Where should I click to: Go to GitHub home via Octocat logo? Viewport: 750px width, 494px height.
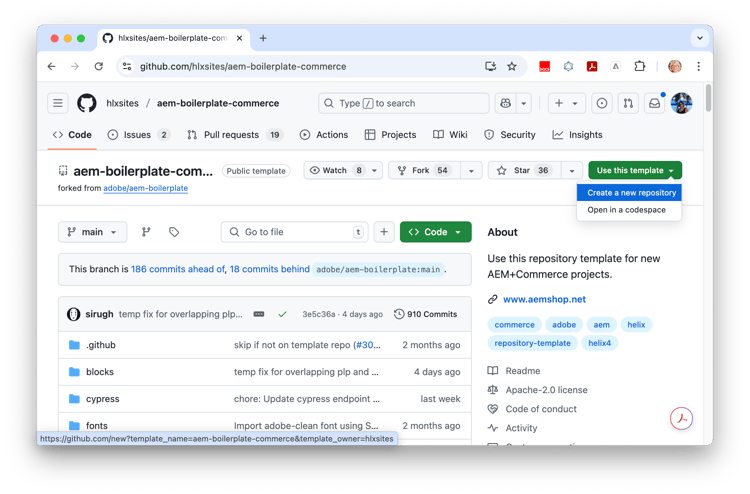click(x=87, y=103)
